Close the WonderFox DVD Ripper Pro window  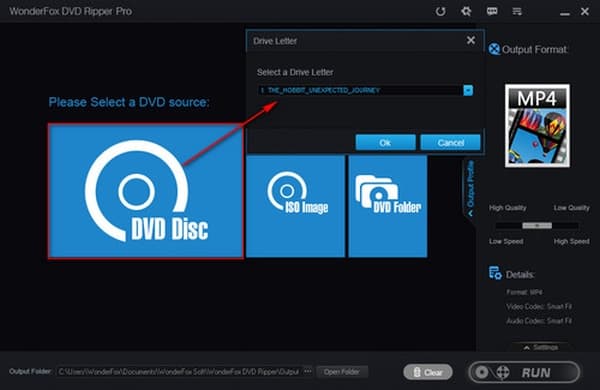(585, 11)
